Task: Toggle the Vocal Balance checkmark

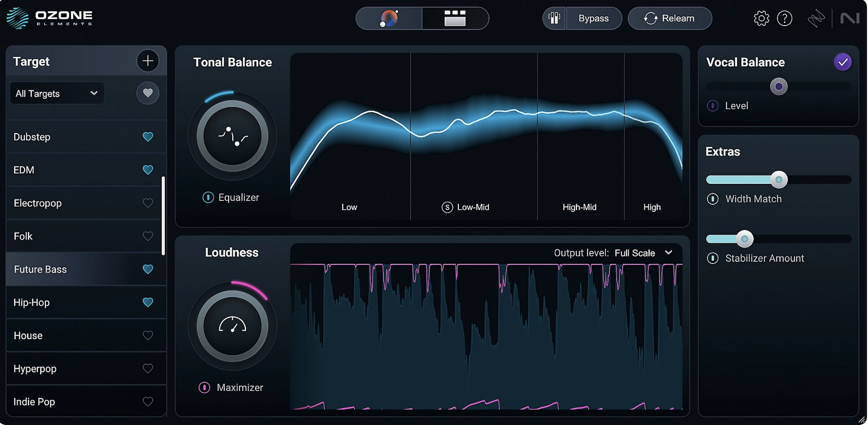Action: 842,61
